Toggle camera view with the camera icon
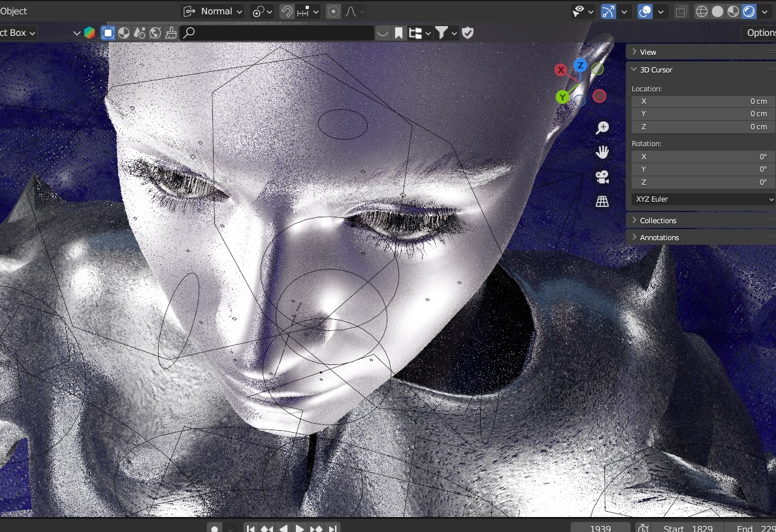The image size is (776, 532). pos(602,177)
